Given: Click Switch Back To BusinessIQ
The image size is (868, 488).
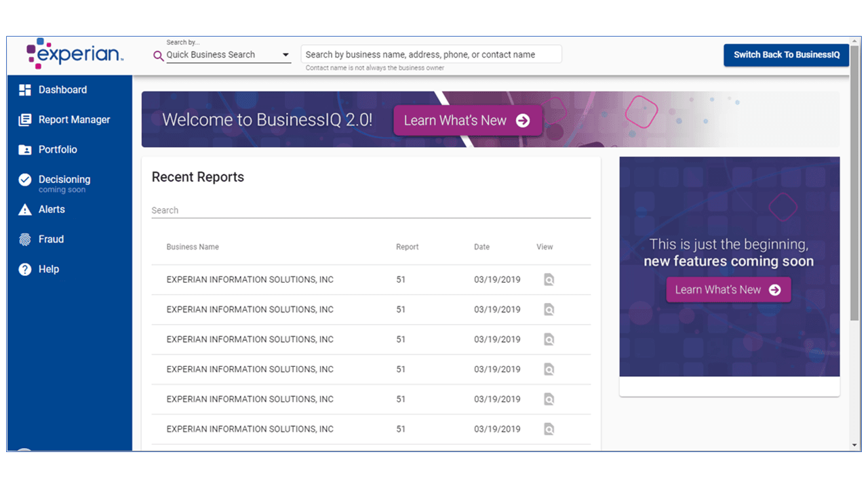Looking at the screenshot, I should point(786,55).
